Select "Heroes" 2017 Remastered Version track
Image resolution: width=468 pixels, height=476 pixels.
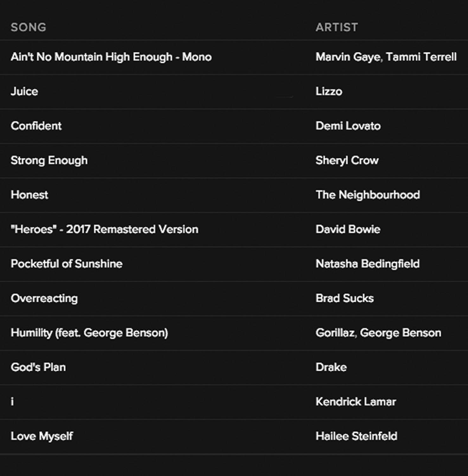click(105, 229)
